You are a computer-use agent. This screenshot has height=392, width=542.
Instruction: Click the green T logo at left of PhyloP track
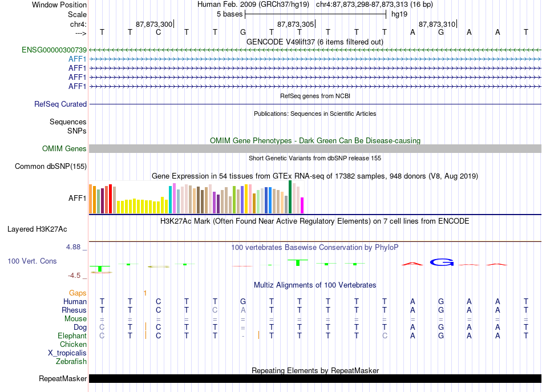pyautogui.click(x=100, y=269)
